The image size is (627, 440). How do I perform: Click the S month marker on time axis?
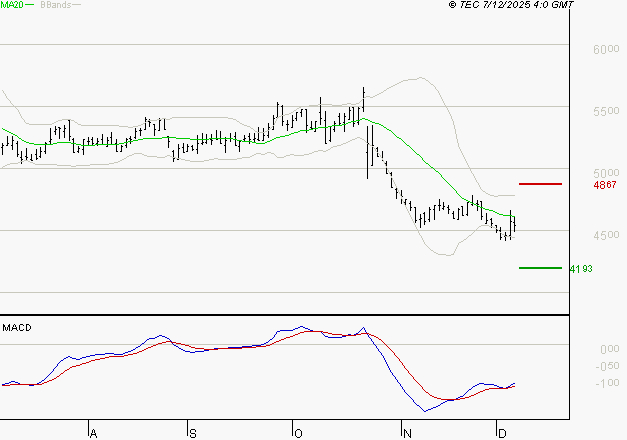point(193,434)
